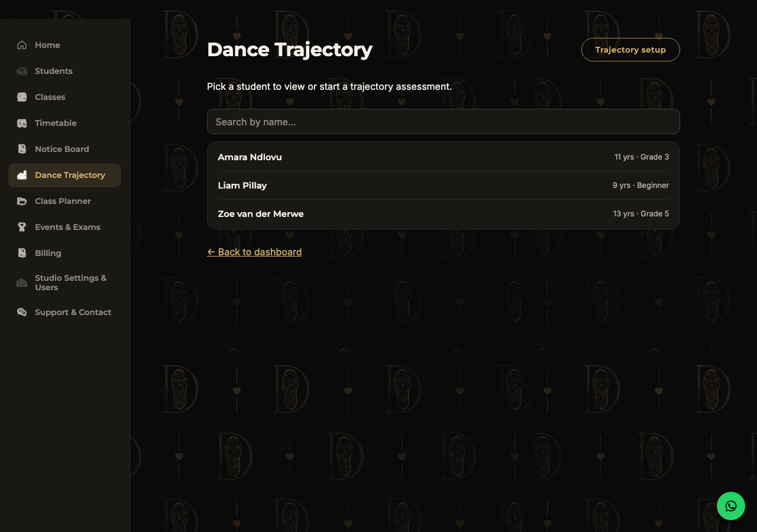Image resolution: width=757 pixels, height=532 pixels.
Task: Navigate to Classes in sidebar
Action: 64,97
